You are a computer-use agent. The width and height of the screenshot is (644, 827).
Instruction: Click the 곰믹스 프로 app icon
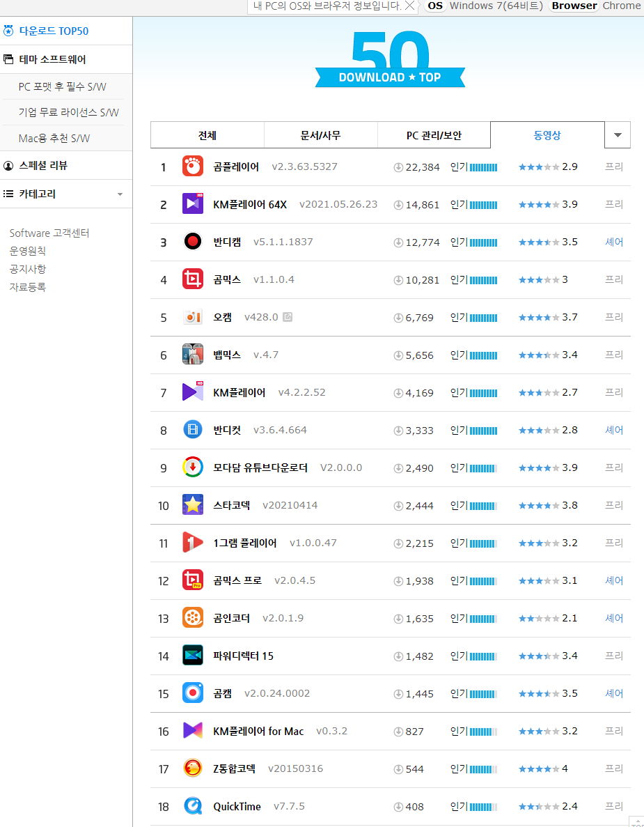pyautogui.click(x=192, y=580)
